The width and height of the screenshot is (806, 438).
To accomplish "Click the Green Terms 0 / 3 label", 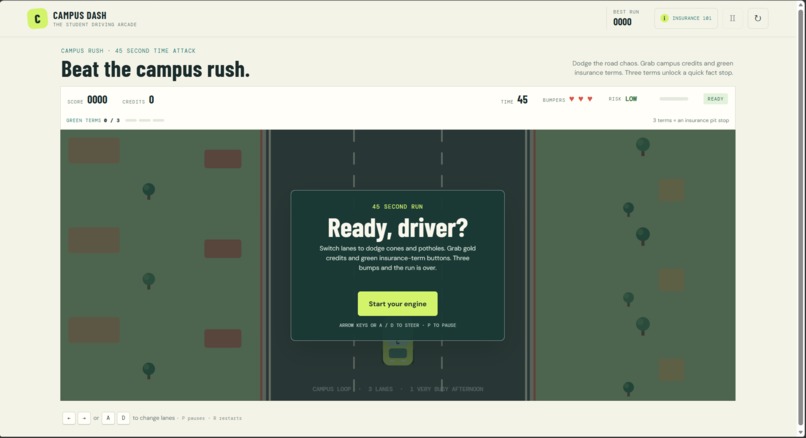I will click(x=93, y=120).
